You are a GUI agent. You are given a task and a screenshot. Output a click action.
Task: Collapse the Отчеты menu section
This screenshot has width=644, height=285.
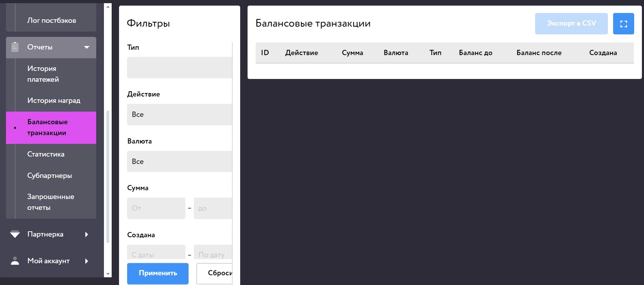(87, 47)
